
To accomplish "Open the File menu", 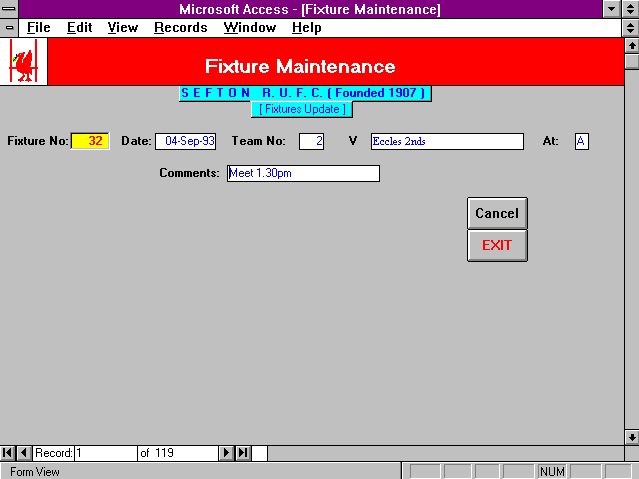I will (38, 28).
